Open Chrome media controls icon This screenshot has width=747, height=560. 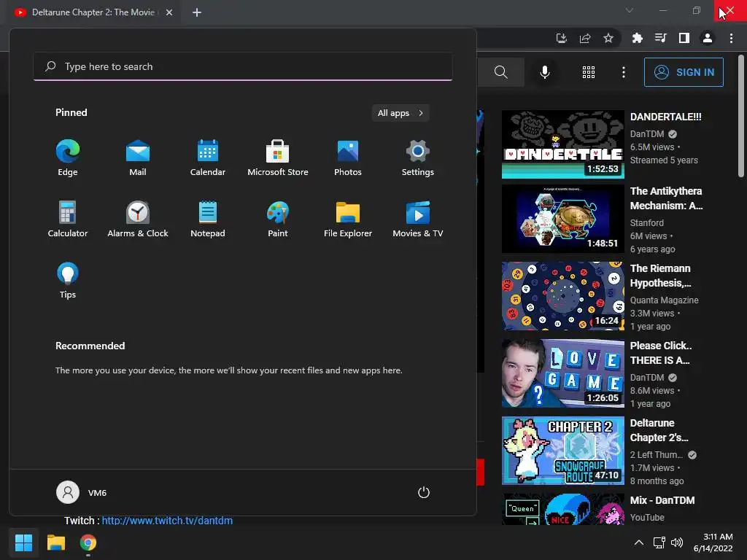(x=661, y=38)
